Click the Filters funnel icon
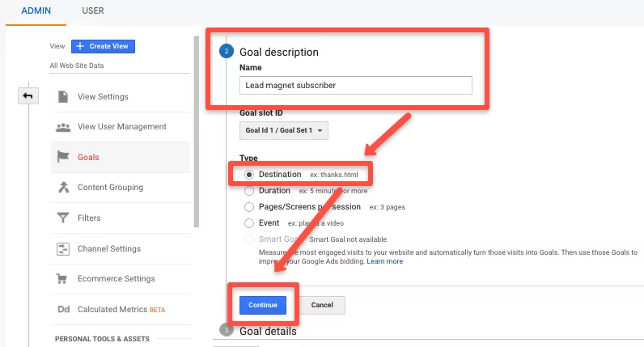 (63, 218)
